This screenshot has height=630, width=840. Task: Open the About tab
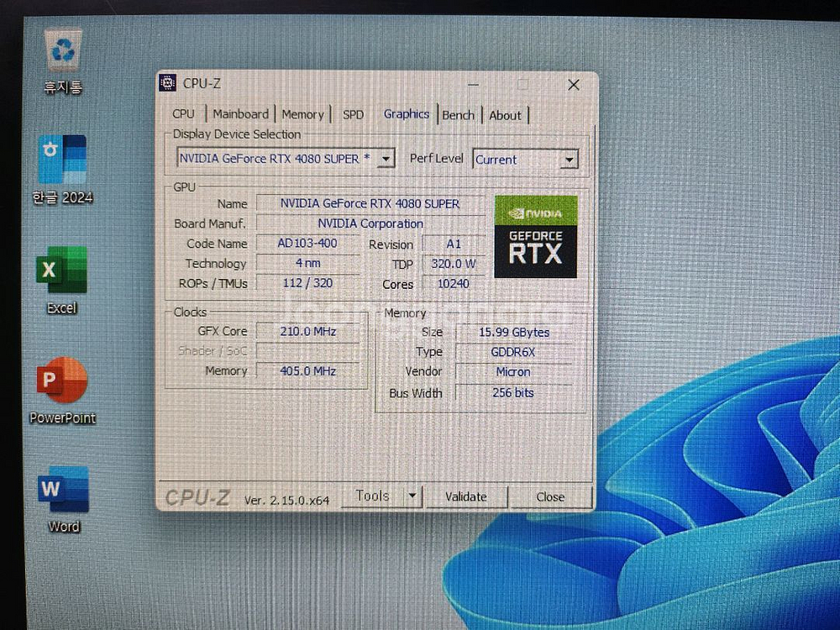pyautogui.click(x=505, y=115)
